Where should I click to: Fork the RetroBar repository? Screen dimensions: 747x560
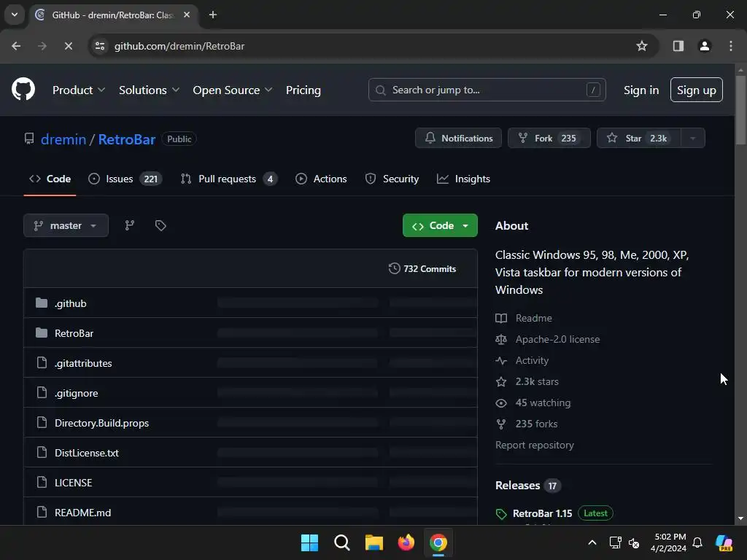(x=549, y=138)
